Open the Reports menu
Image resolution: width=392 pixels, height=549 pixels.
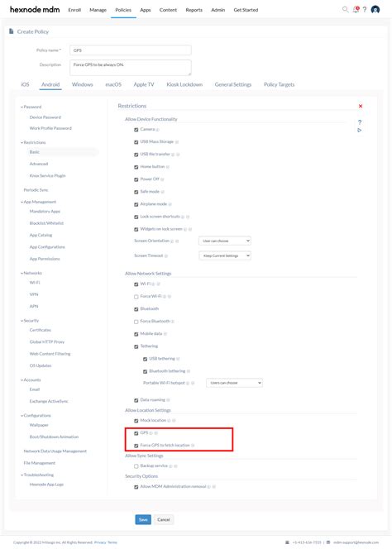pos(194,10)
